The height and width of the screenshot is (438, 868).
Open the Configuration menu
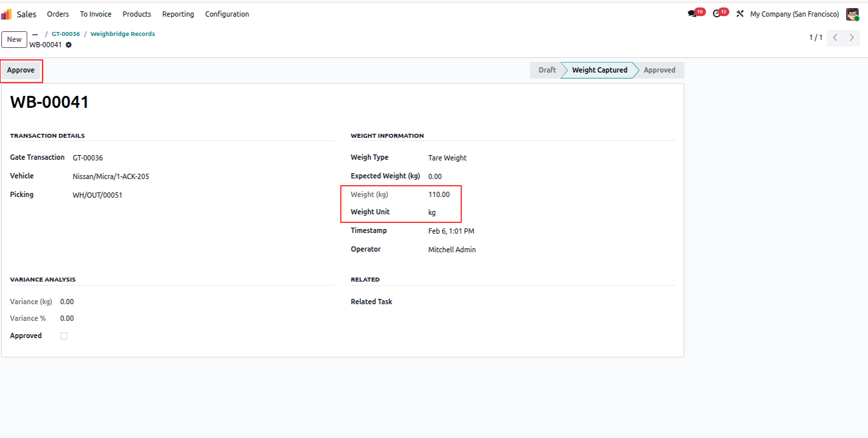coord(227,14)
